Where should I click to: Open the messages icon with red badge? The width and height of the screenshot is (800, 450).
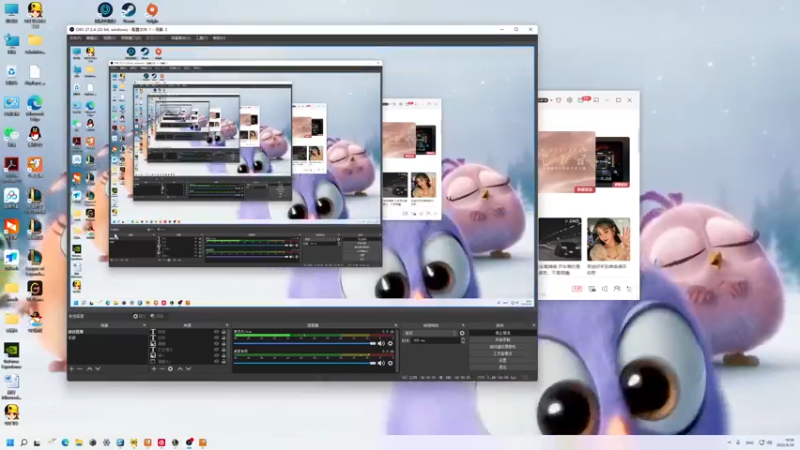click(x=582, y=99)
